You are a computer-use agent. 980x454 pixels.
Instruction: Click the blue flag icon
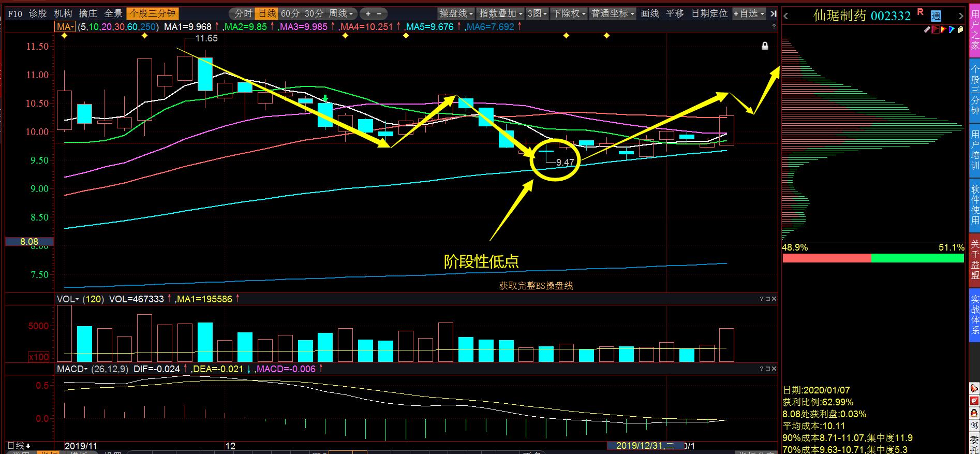pos(951,30)
